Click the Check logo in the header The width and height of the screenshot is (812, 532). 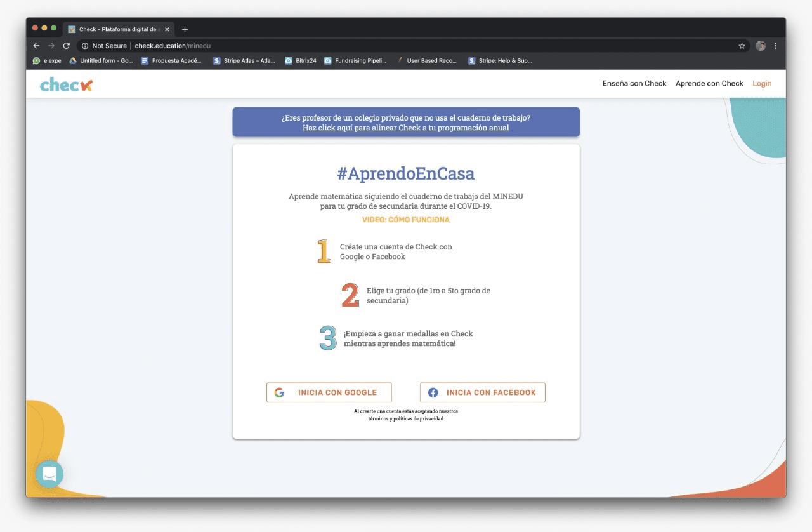pos(66,84)
